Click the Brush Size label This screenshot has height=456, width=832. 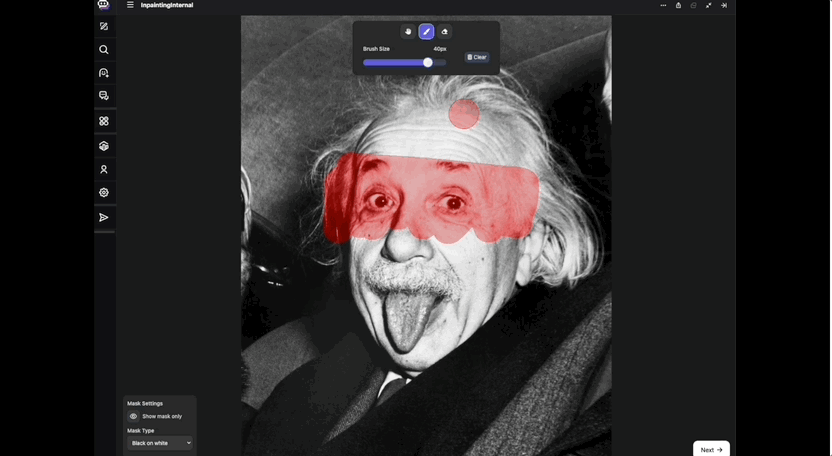coord(376,49)
